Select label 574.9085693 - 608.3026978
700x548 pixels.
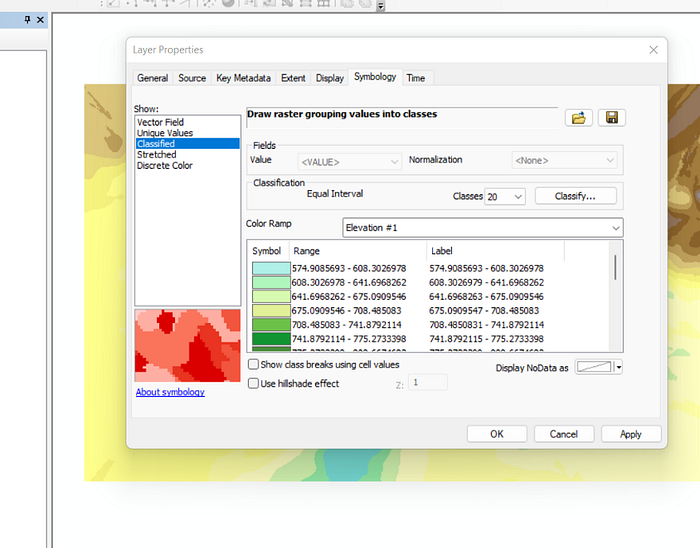486,268
